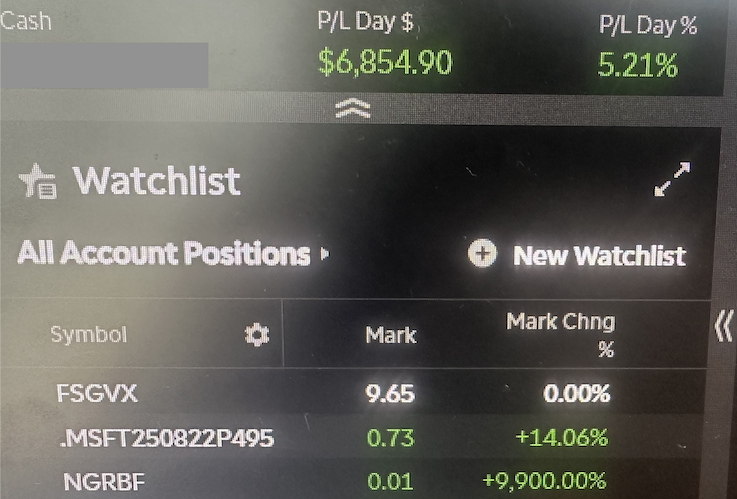Click the Watchlist panel title
Image resolution: width=737 pixels, height=499 pixels.
[157, 180]
